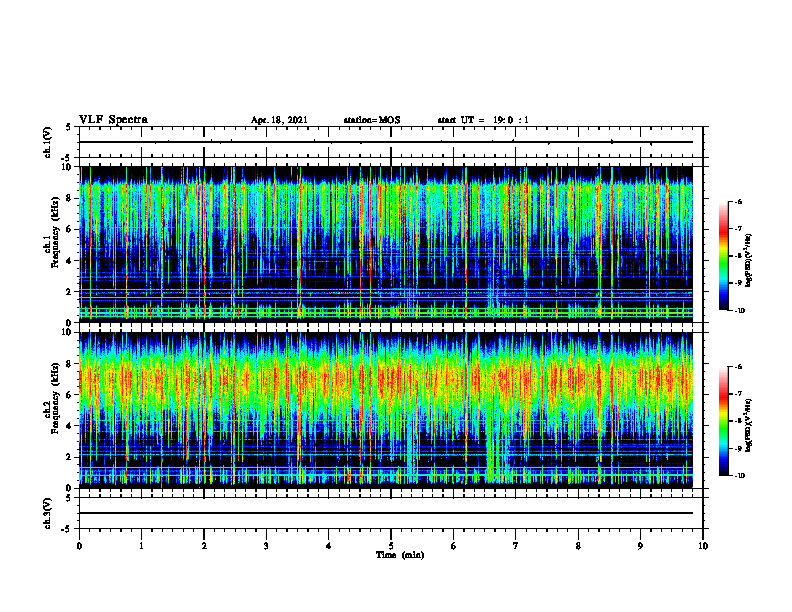Click time axis tick label '9'
The height and width of the screenshot is (612, 792).
[640, 546]
